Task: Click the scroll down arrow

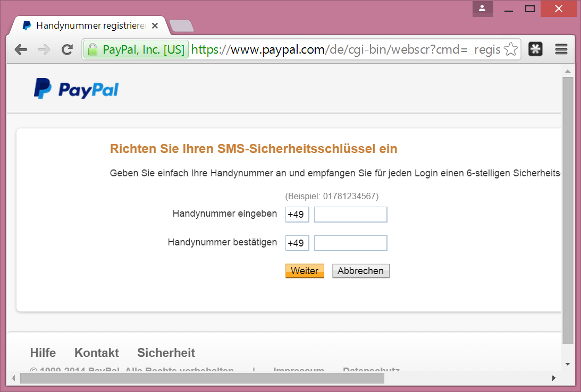Action: click(x=568, y=364)
